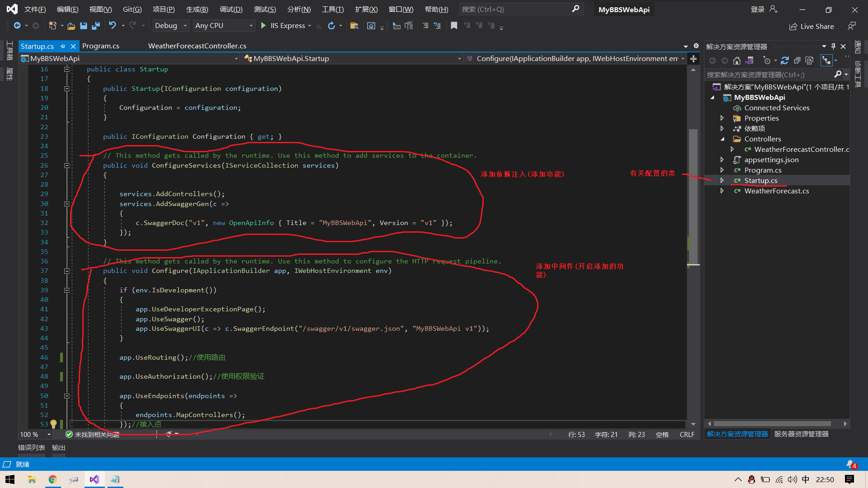Show the lightbulb quick actions on line 53
Viewport: 868px width, 488px height.
(53, 424)
